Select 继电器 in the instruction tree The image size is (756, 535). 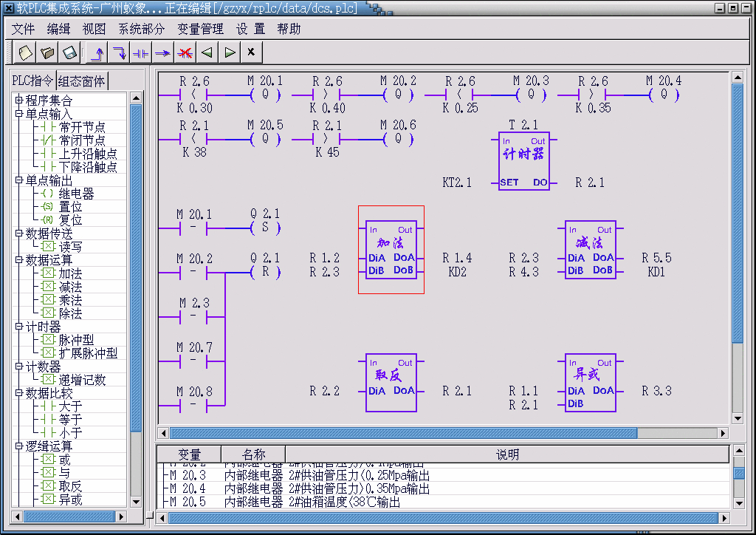tap(76, 194)
